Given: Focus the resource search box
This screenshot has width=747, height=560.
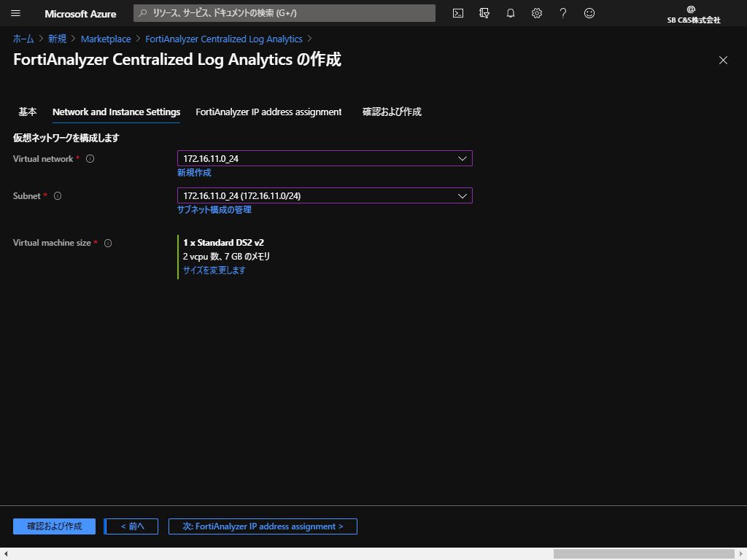Looking at the screenshot, I should (x=285, y=13).
